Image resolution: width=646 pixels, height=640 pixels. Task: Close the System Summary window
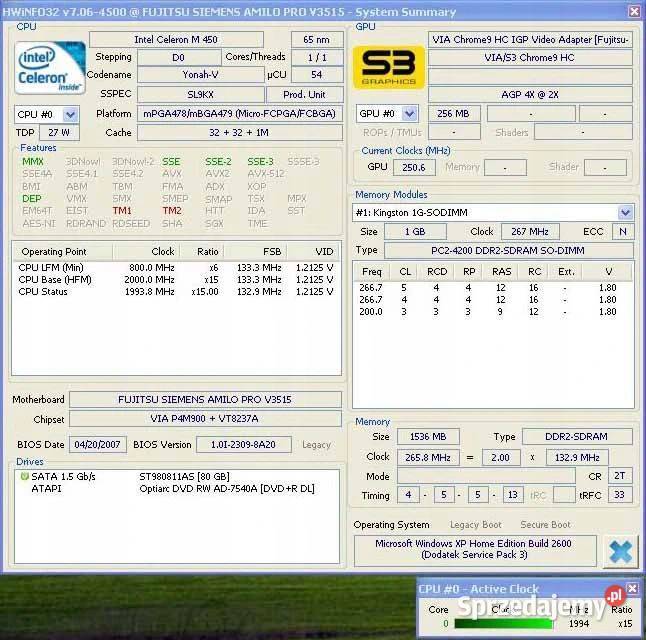[634, 11]
